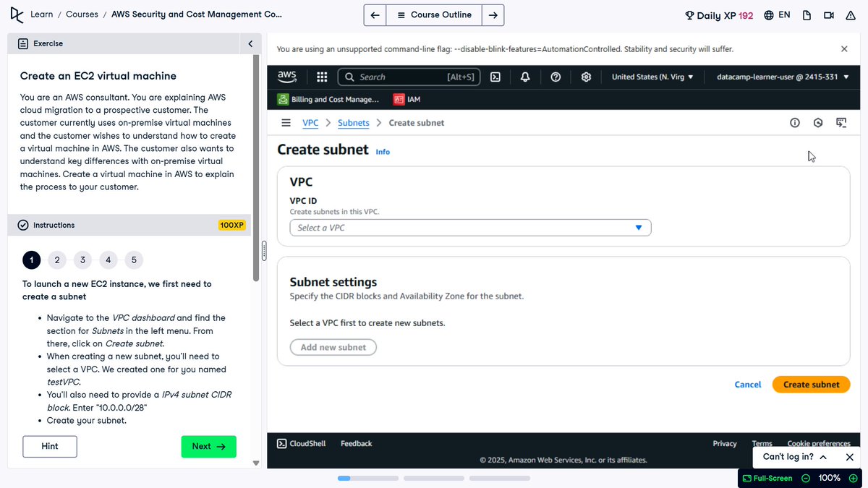Image resolution: width=868 pixels, height=488 pixels.
Task: Zoom out with minus icon
Action: click(x=806, y=478)
